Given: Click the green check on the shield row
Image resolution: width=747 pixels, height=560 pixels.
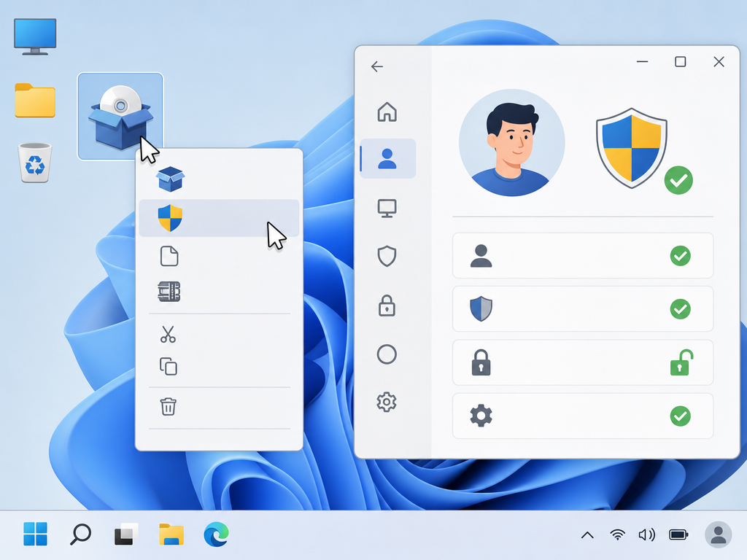Looking at the screenshot, I should (x=681, y=309).
